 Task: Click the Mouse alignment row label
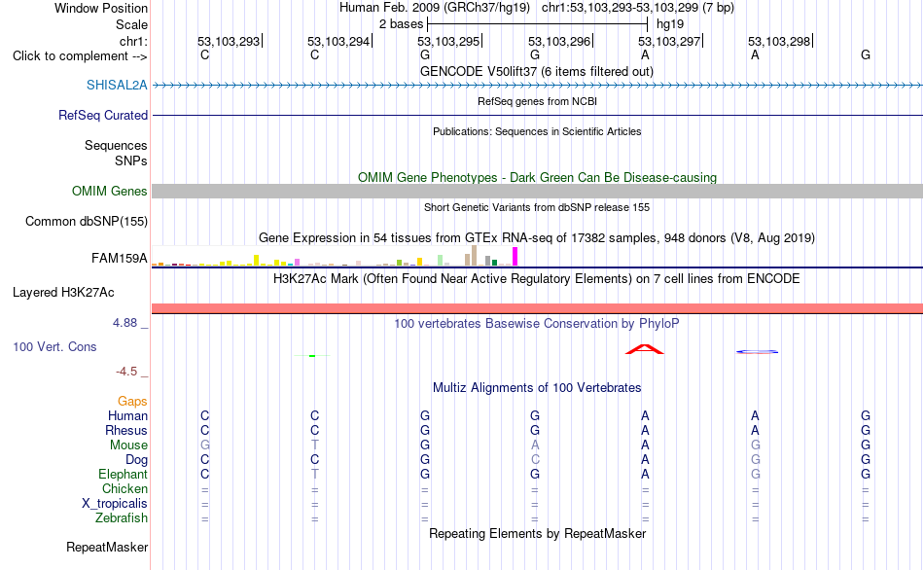pos(128,445)
